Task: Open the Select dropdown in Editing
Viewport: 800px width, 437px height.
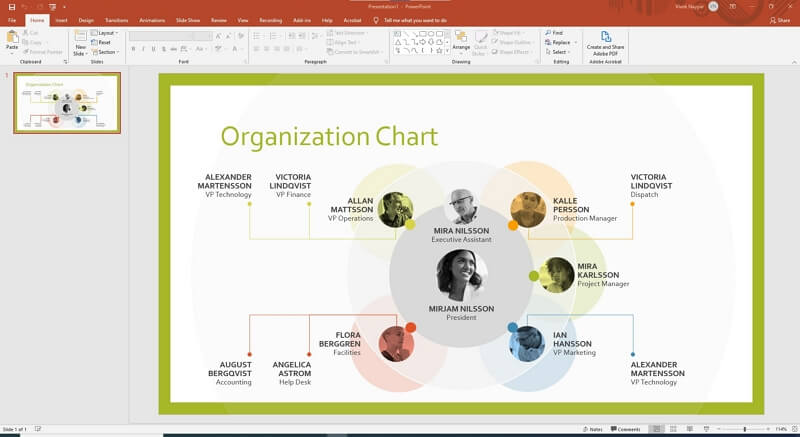Action: tap(558, 52)
